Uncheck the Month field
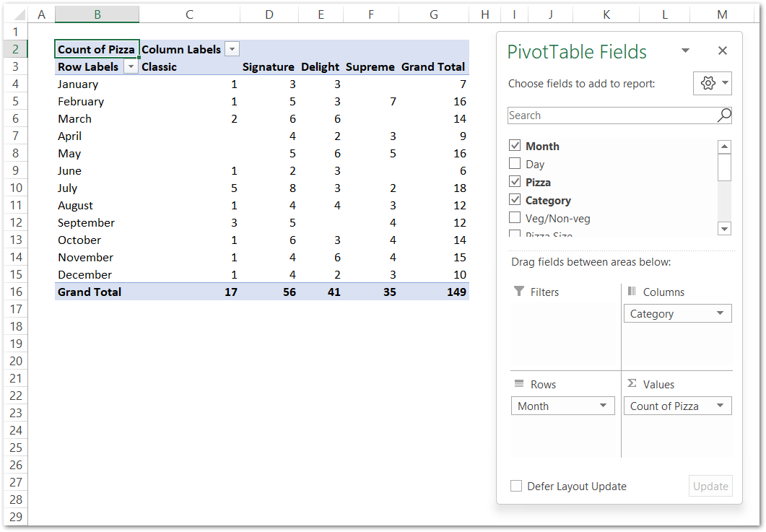 [515, 145]
